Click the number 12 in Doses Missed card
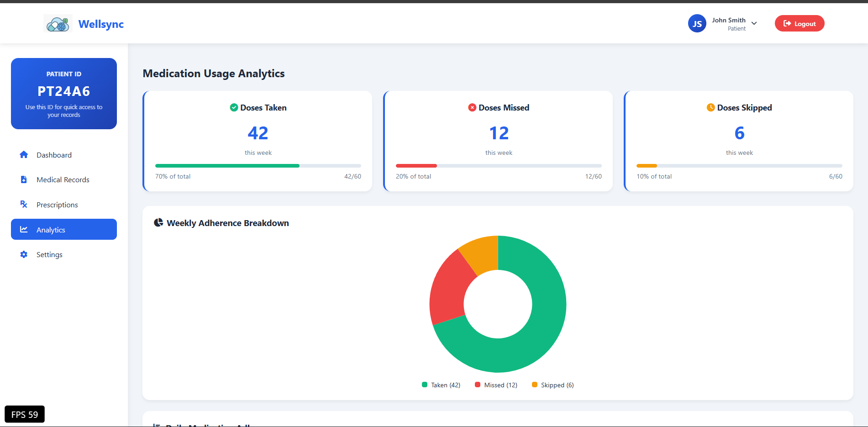 499,133
